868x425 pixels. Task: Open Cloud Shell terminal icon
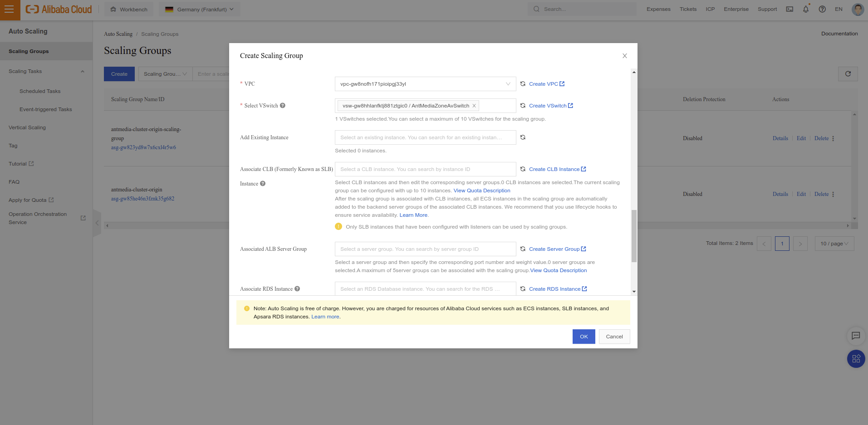pos(790,9)
